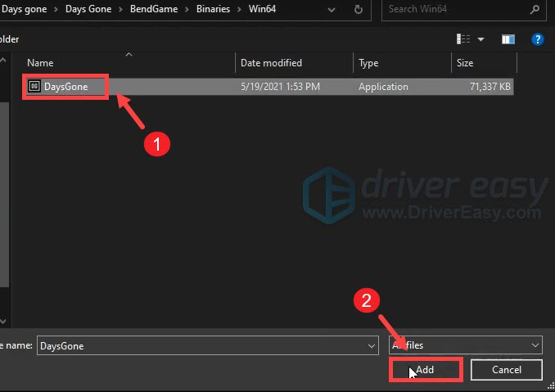
Task: Click the 71,337 KB size cell
Action: click(x=490, y=87)
